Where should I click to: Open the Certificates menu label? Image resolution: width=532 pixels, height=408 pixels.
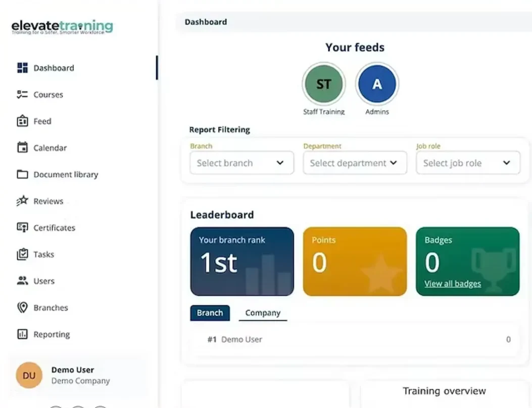tap(54, 228)
